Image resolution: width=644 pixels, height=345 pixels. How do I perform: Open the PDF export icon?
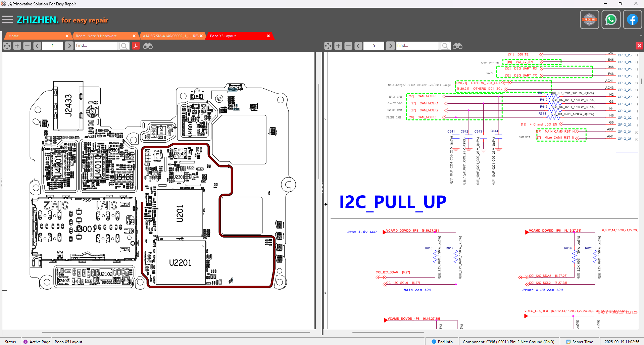click(x=136, y=46)
